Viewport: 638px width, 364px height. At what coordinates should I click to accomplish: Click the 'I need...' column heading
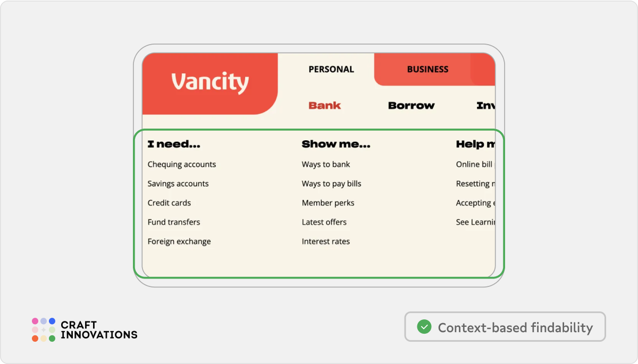(174, 143)
